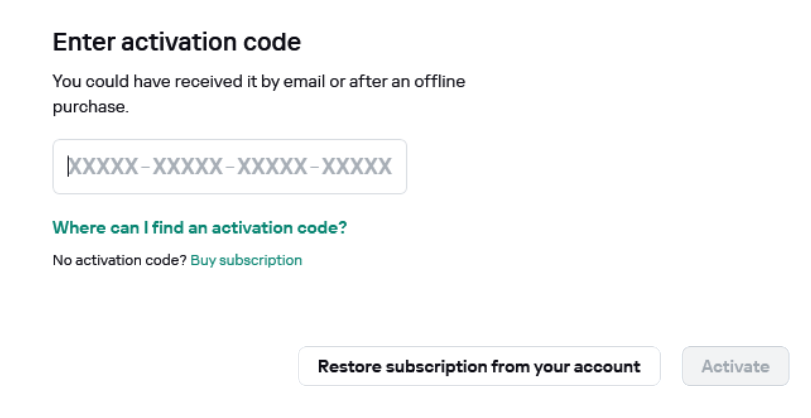Click the 'No activation code?' label text

click(119, 260)
